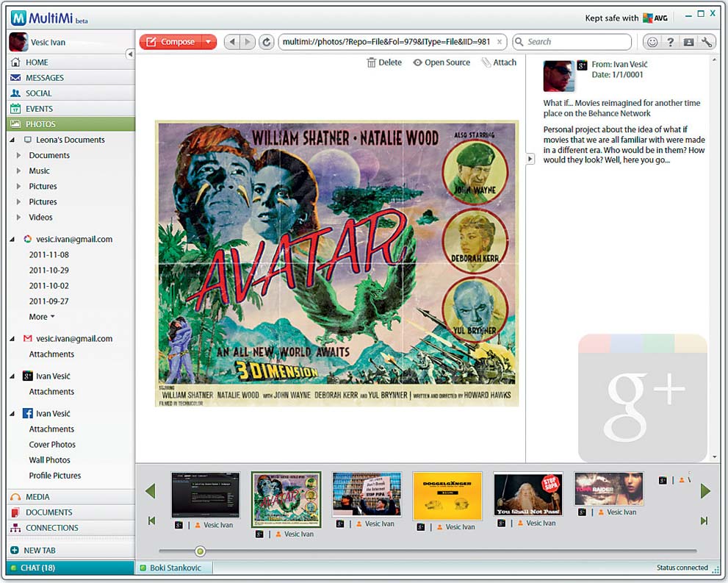
Task: Open DOCUMENTS section
Action: pos(71,512)
